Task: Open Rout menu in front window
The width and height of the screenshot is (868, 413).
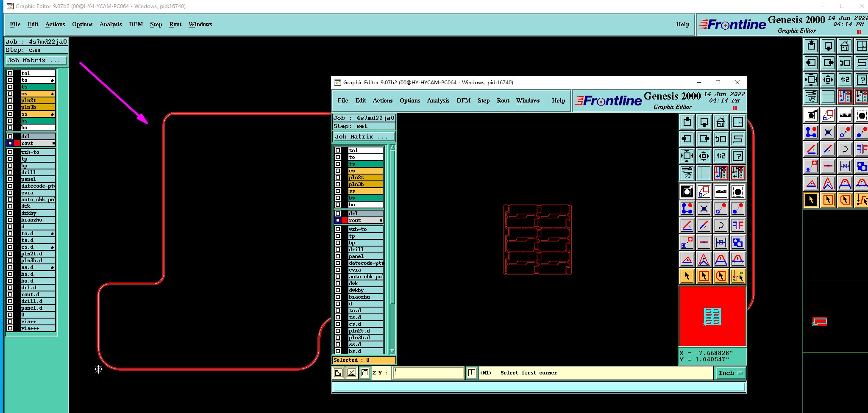Action: coord(503,101)
